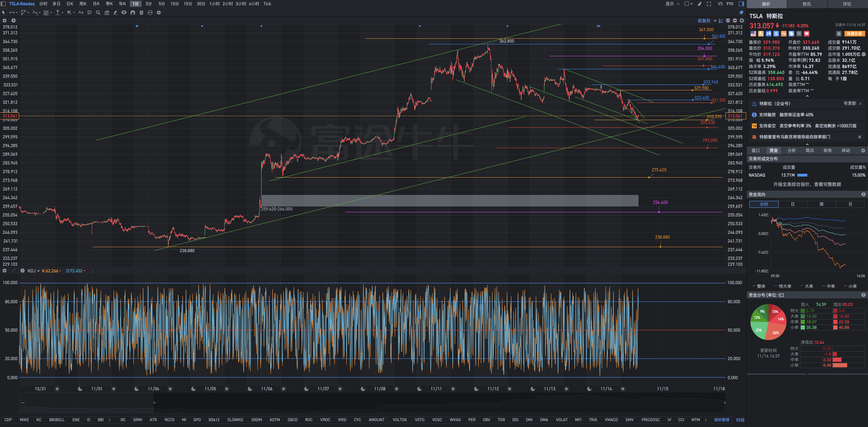Click the US flag market icon

753,34
